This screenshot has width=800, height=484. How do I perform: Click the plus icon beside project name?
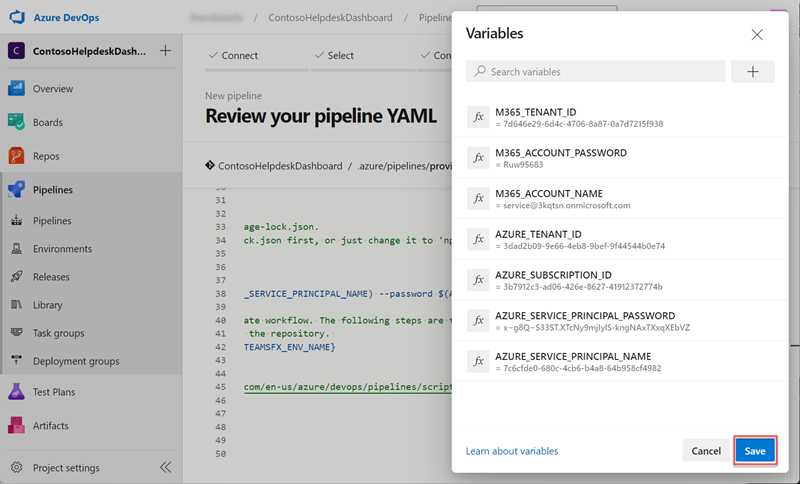tap(165, 50)
